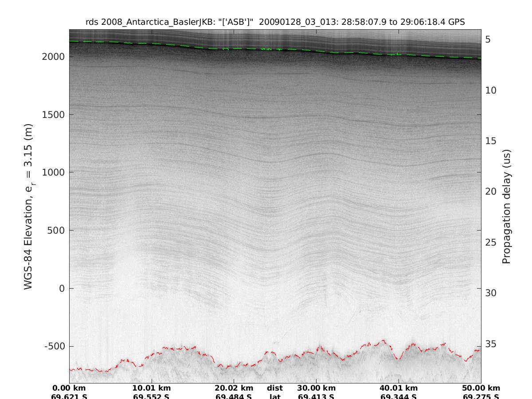Select the 1500 elevation tick label
This screenshot has height=399, width=532.
[53, 115]
